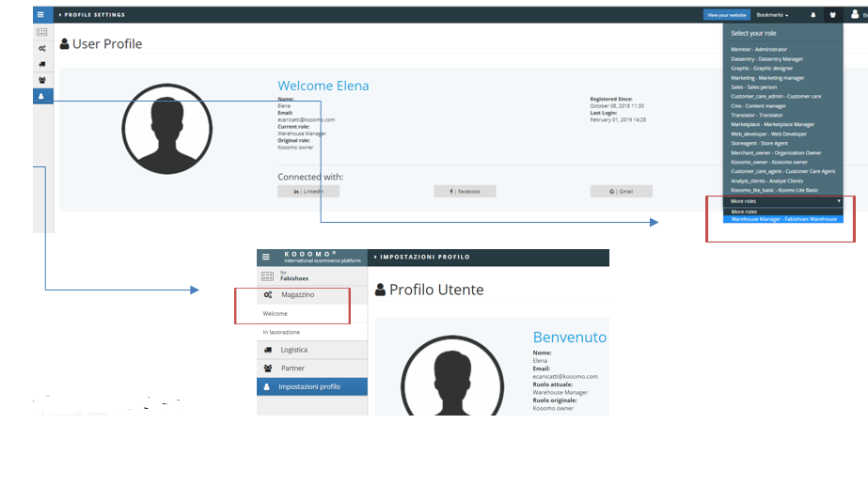
Task: Click the dashboard grid icon in the collapsed sidebar
Action: (42, 32)
